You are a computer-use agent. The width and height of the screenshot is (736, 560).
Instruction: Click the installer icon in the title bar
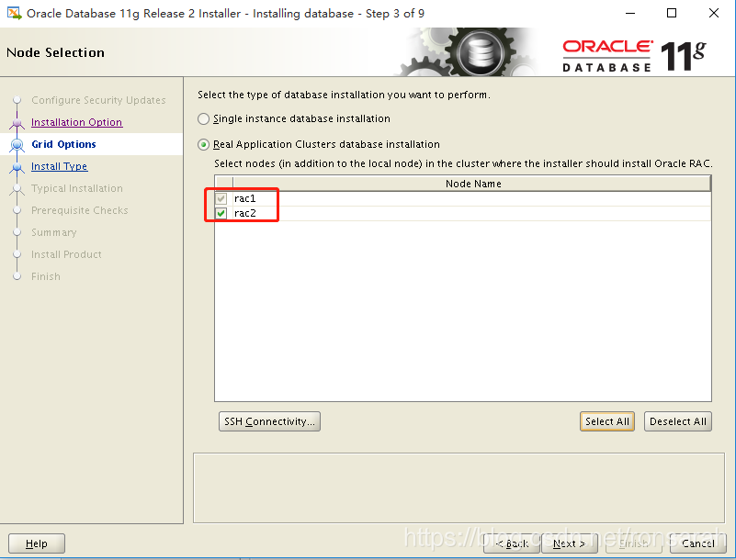point(13,13)
